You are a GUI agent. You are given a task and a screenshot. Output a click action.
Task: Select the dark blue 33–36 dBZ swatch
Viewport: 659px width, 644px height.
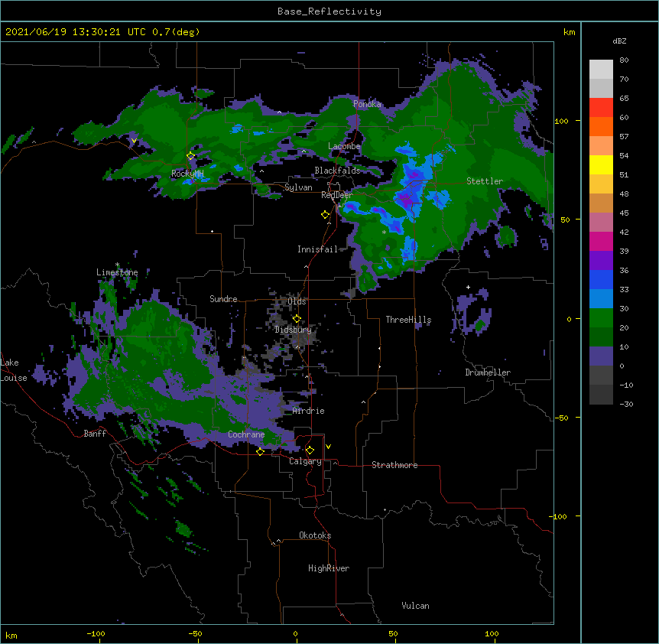601,279
